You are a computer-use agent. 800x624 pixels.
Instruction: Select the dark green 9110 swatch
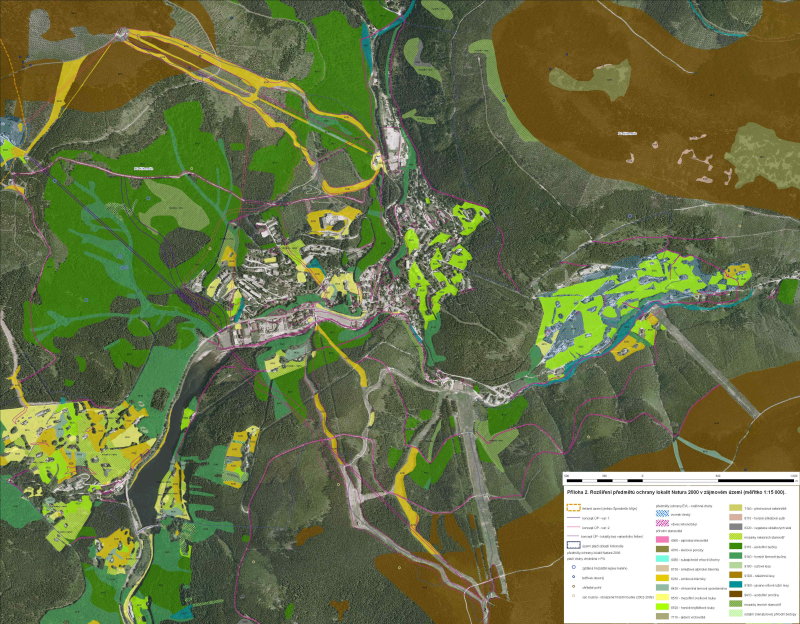click(735, 546)
